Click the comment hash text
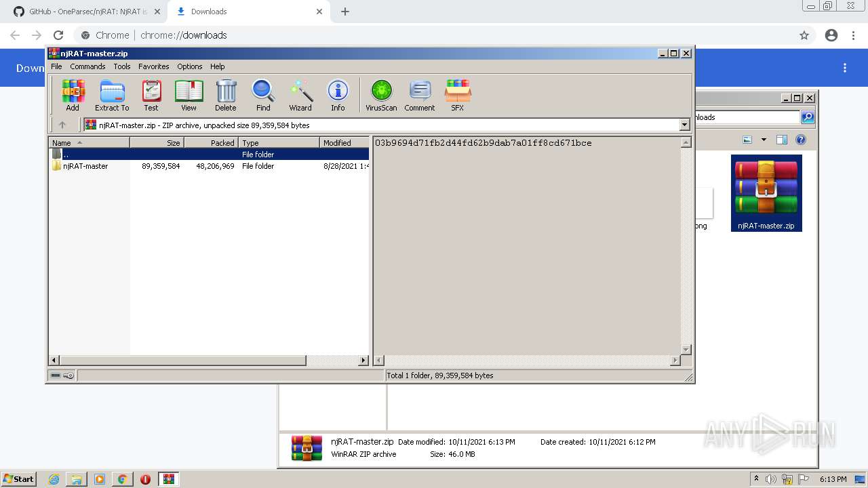This screenshot has height=488, width=868. [483, 143]
